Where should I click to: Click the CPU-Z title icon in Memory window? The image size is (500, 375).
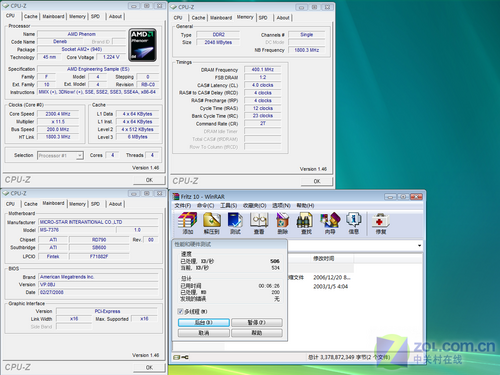[x=173, y=7]
